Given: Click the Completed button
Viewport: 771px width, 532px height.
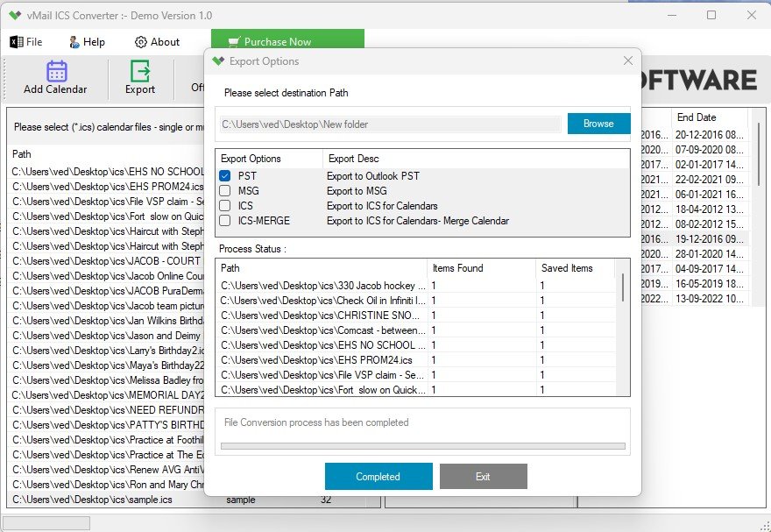Looking at the screenshot, I should click(378, 476).
